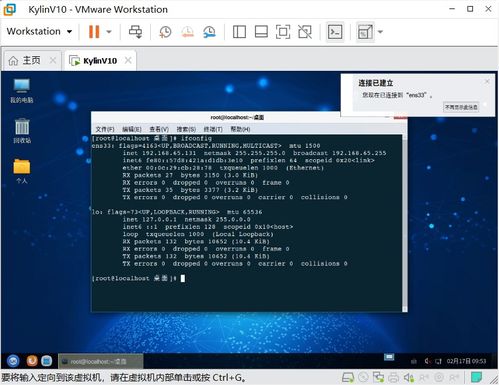Open the 个人 personal folder icon
The height and width of the screenshot is (385, 499).
22,171
